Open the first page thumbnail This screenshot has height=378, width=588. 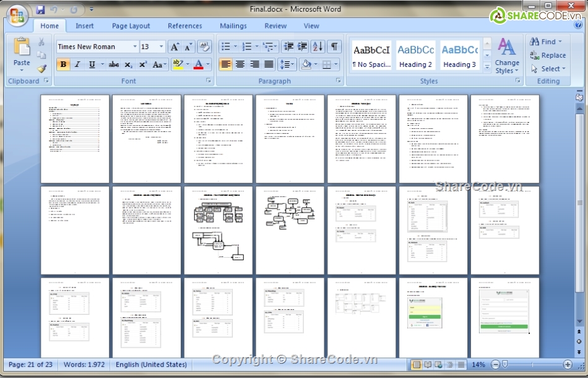(x=75, y=139)
